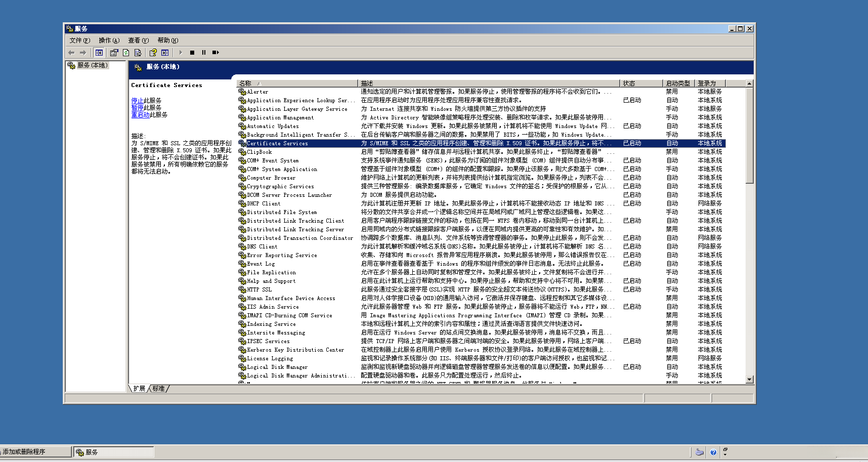868x462 pixels.
Task: Click the Forward arrow in the toolbar
Action: click(83, 53)
